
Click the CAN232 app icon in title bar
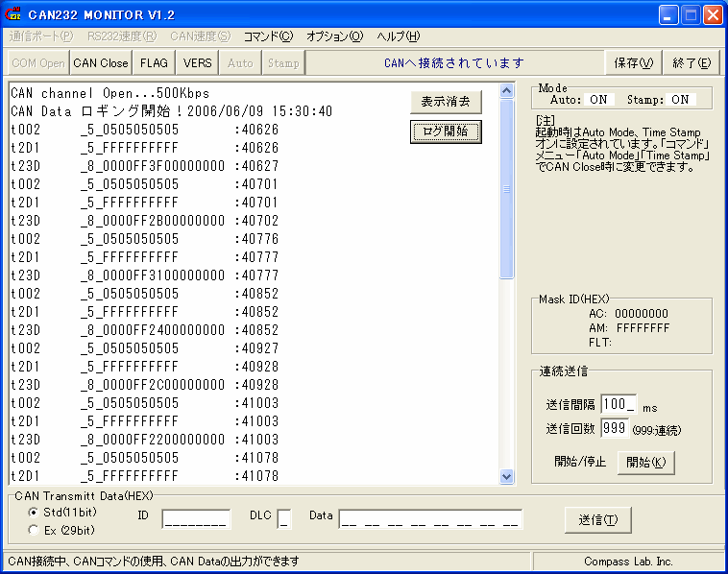point(14,14)
